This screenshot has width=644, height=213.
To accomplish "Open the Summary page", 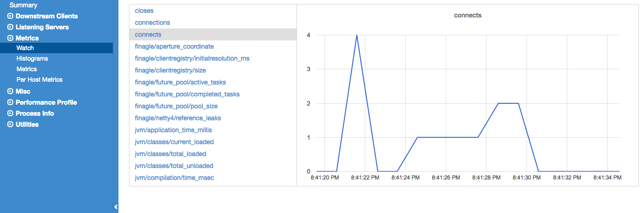I will [23, 5].
